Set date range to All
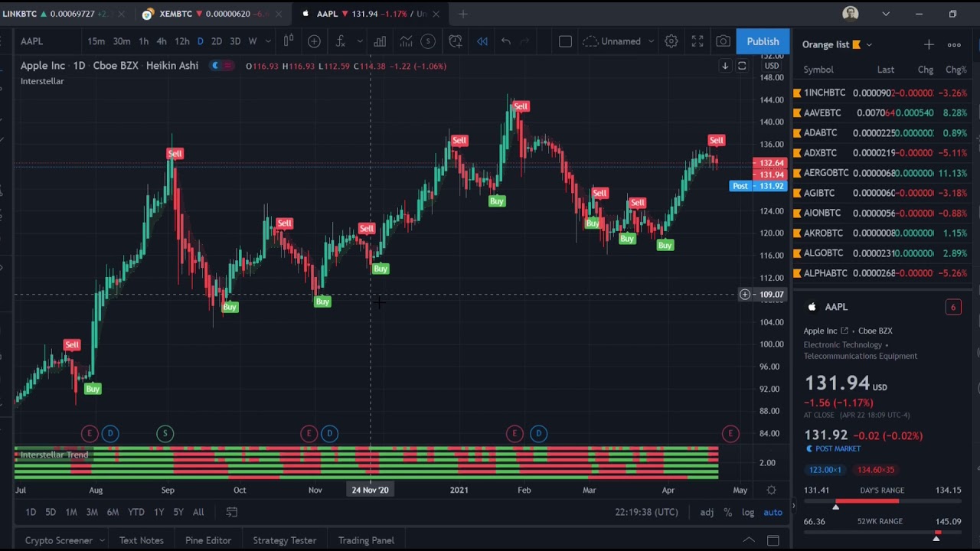Viewport: 980px width, 551px height. [198, 512]
